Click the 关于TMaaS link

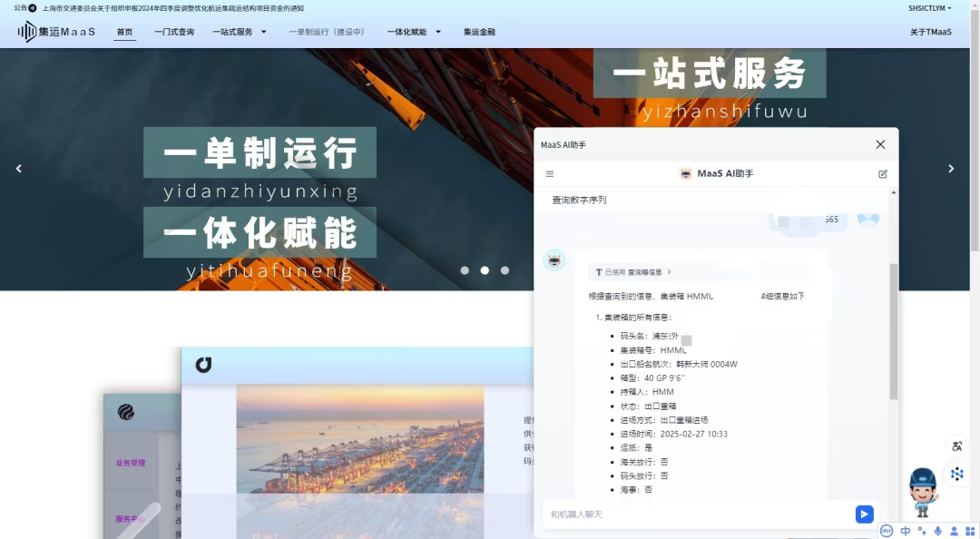pyautogui.click(x=932, y=32)
